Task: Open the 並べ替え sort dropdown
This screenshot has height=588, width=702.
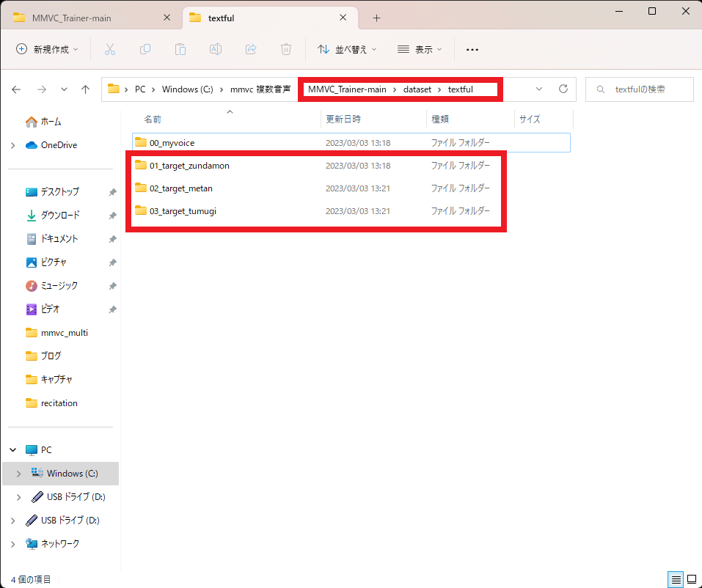Action: [347, 49]
